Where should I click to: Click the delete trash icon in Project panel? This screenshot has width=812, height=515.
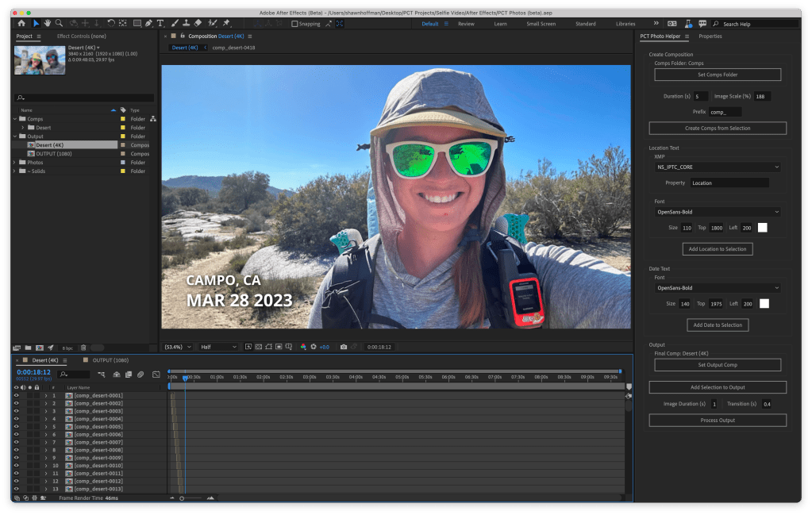click(83, 348)
